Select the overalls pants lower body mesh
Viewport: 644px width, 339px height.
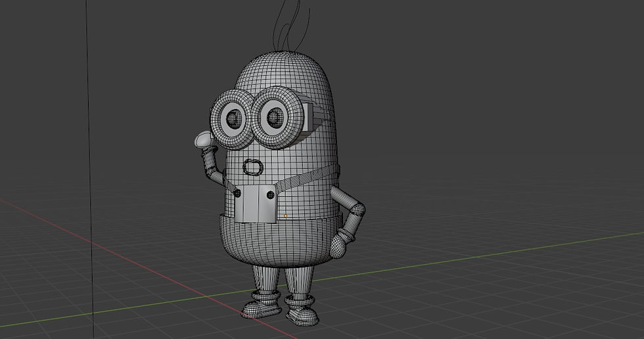click(281, 240)
